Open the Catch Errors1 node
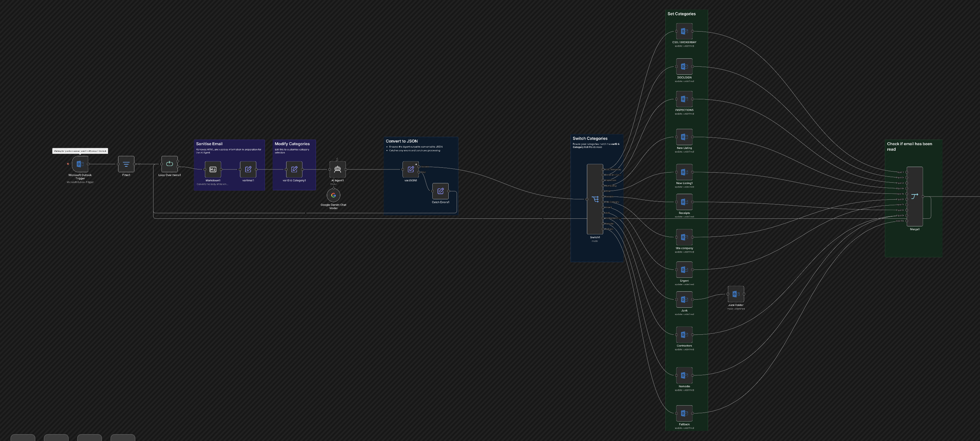 (x=441, y=191)
